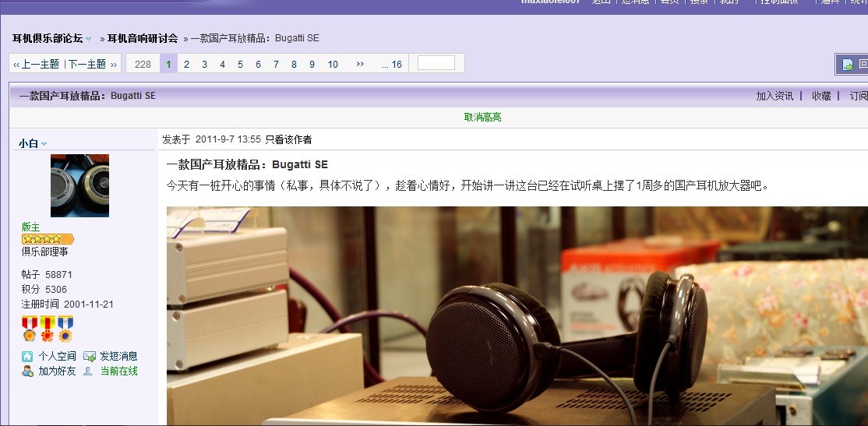Viewport: 868px width, 426px height.
Task: Jump to last page ... 16
Action: coord(392,64)
